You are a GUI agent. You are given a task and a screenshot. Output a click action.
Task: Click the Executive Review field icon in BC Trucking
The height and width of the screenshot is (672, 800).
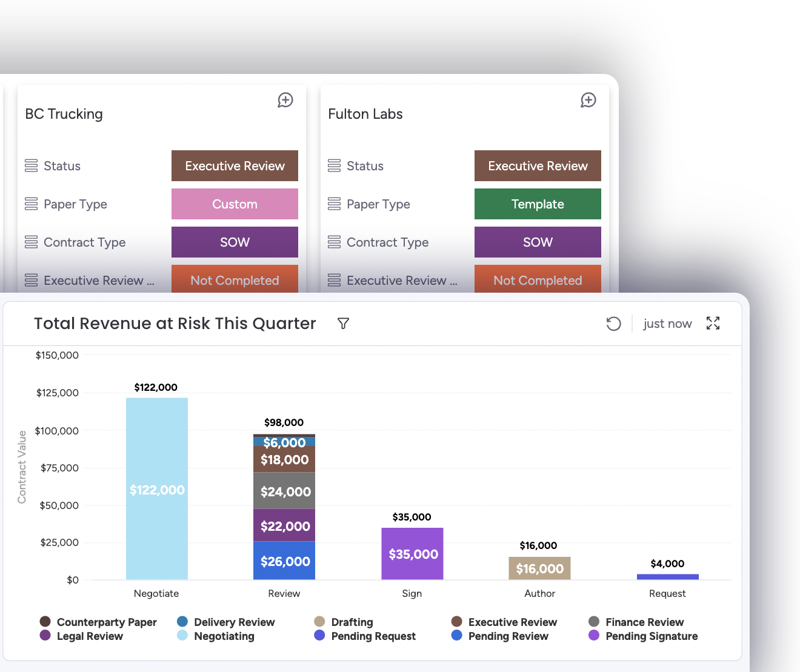coord(31,281)
